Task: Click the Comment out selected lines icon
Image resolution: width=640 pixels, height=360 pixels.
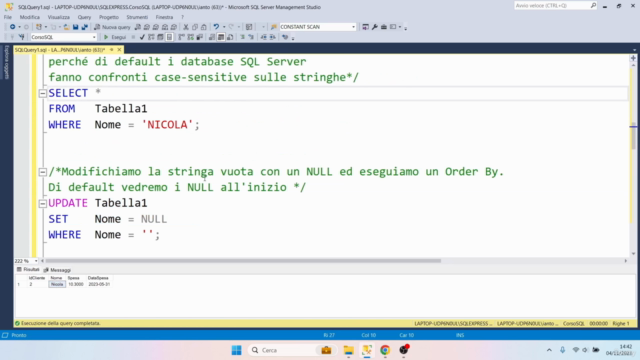Action: coord(242,37)
